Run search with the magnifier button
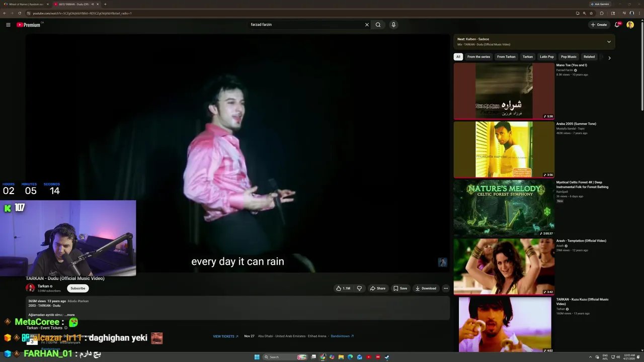 tap(378, 25)
